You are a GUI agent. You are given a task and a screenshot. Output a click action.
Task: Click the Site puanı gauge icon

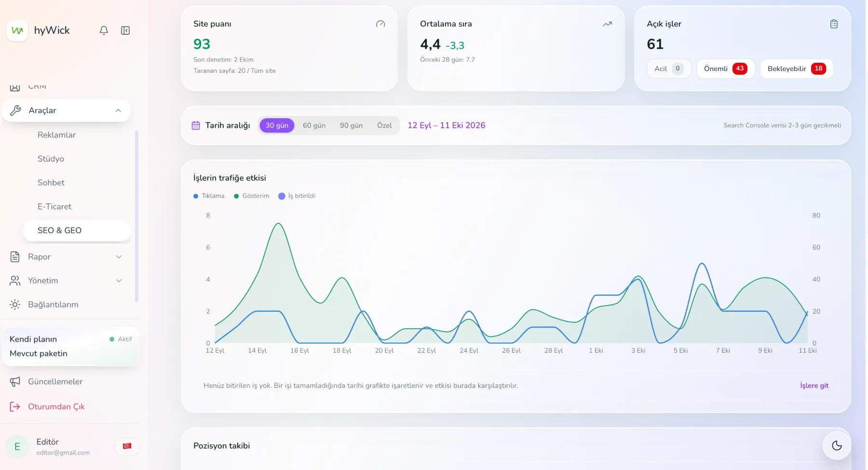coord(380,24)
